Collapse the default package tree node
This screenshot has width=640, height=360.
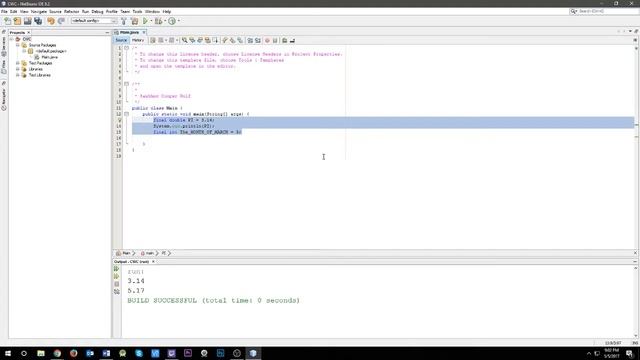(x=24, y=51)
